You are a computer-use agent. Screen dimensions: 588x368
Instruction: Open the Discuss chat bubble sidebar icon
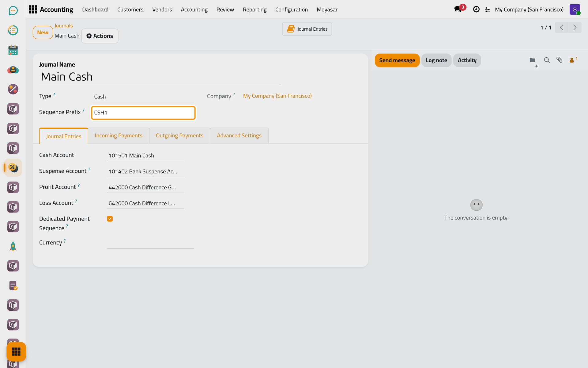click(13, 11)
